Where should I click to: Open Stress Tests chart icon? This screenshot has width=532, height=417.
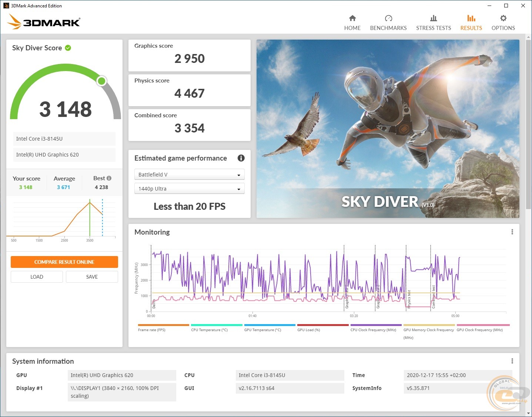click(434, 19)
